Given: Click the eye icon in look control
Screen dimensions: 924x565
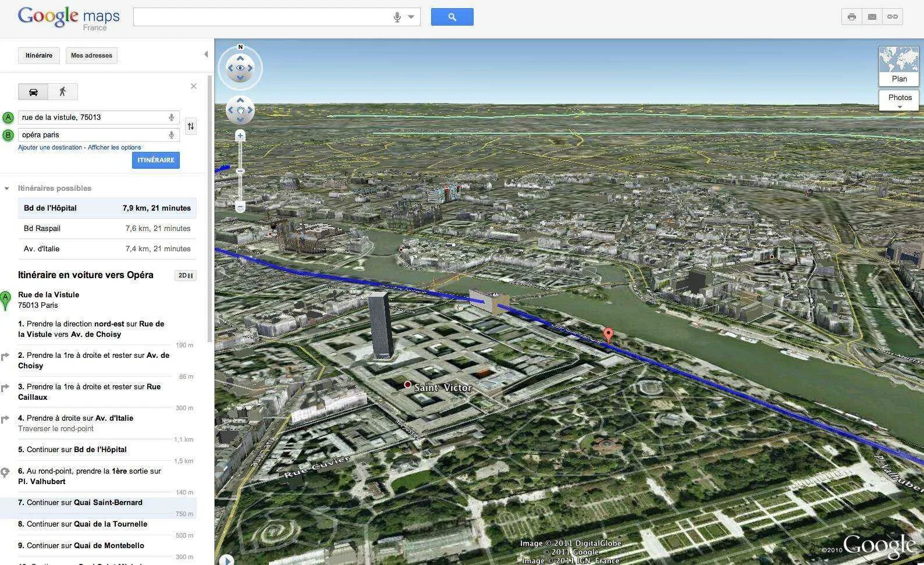Looking at the screenshot, I should click(x=240, y=68).
